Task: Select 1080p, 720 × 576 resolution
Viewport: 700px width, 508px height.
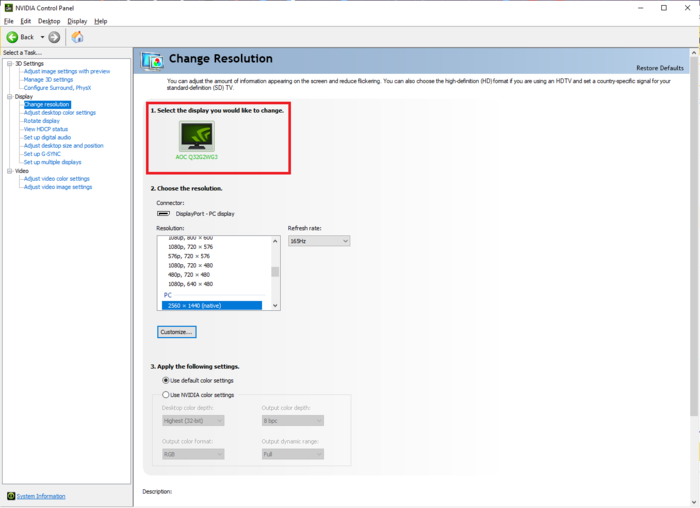Action: [191, 247]
